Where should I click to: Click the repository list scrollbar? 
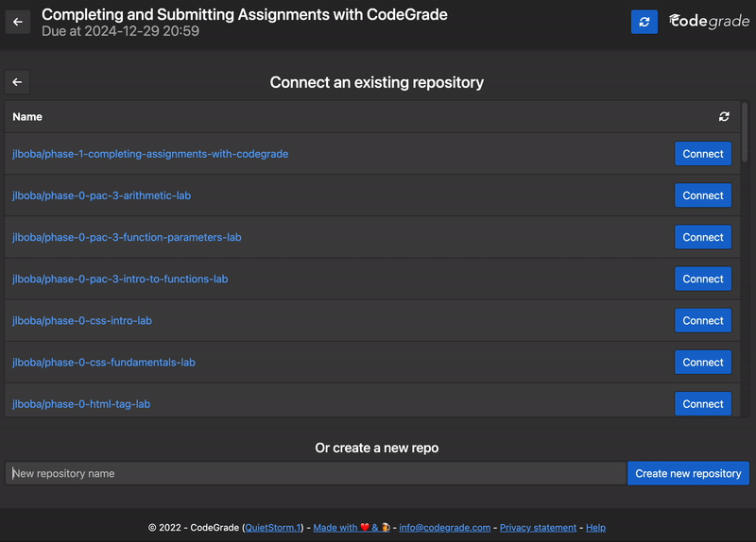pos(745,132)
